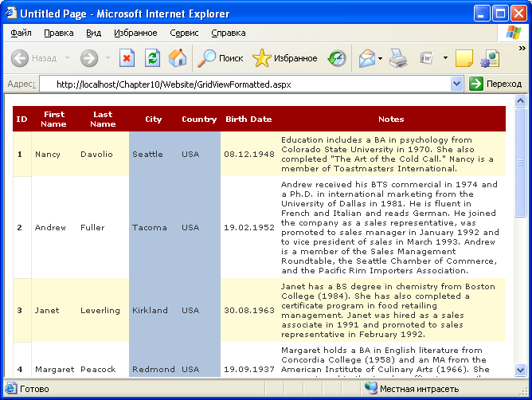
Task: Open the Избранное menu in menu bar
Action: pos(135,33)
